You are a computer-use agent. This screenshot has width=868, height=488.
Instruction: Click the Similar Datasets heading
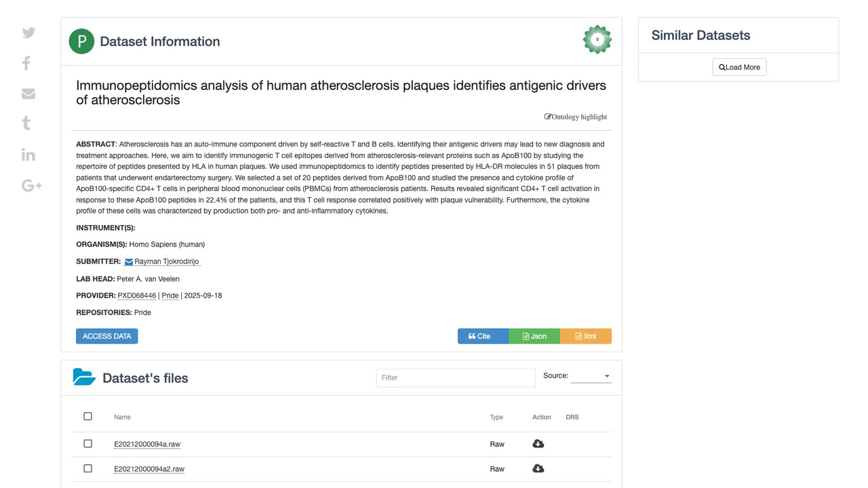point(701,35)
